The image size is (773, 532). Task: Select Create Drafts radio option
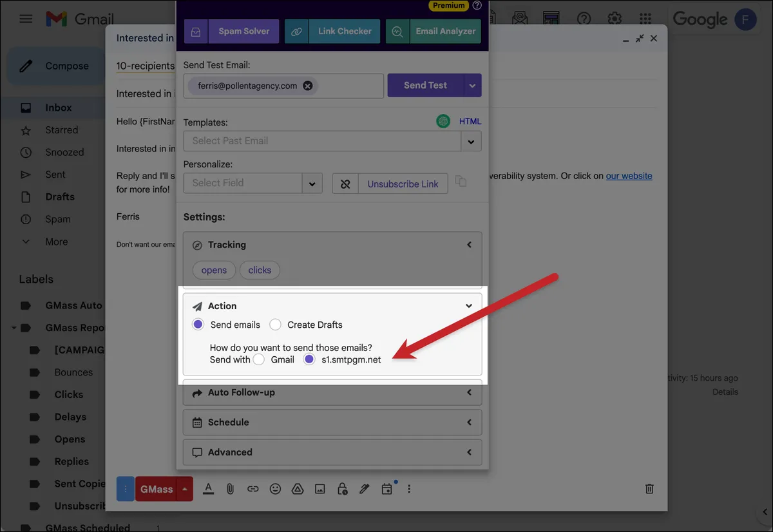(275, 325)
